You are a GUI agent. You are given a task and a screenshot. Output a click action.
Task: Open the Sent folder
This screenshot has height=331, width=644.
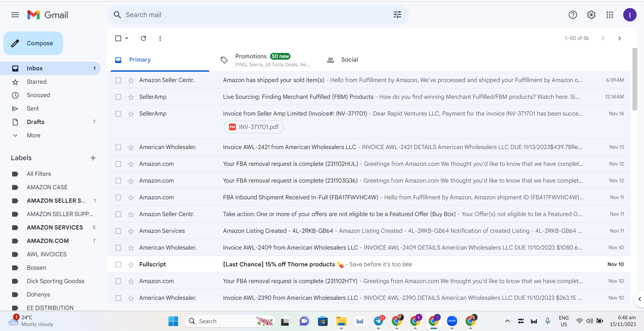tap(50, 109)
